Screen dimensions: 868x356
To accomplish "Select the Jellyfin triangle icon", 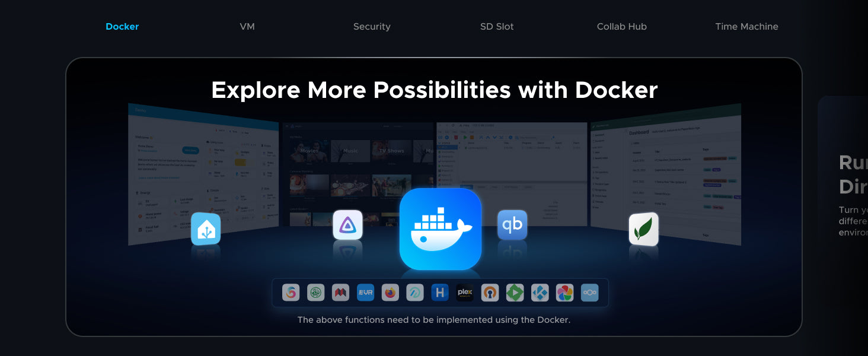I will pos(347,225).
